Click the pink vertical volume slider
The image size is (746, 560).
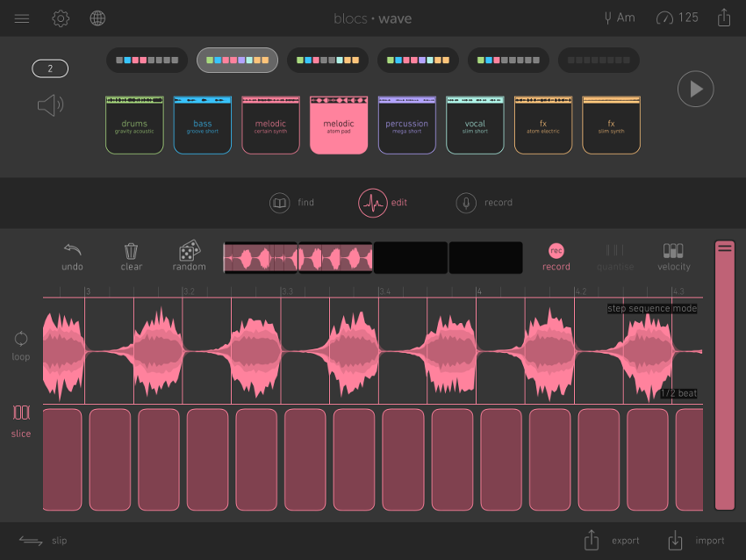[x=725, y=376]
